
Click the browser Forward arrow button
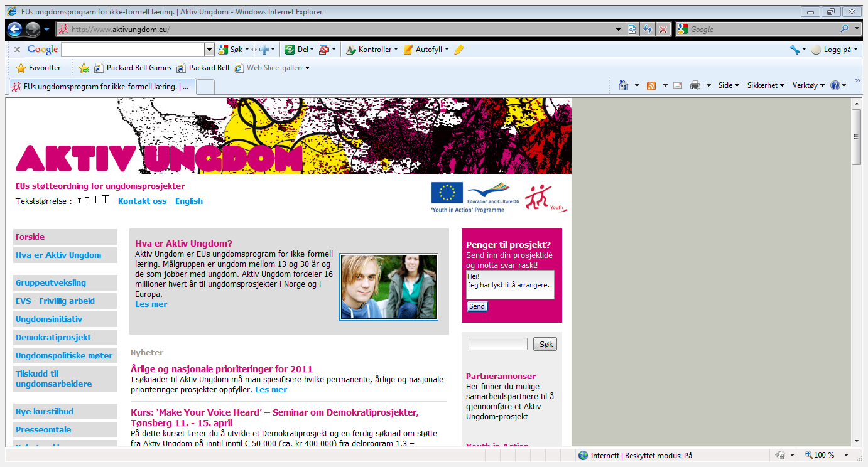click(x=33, y=29)
